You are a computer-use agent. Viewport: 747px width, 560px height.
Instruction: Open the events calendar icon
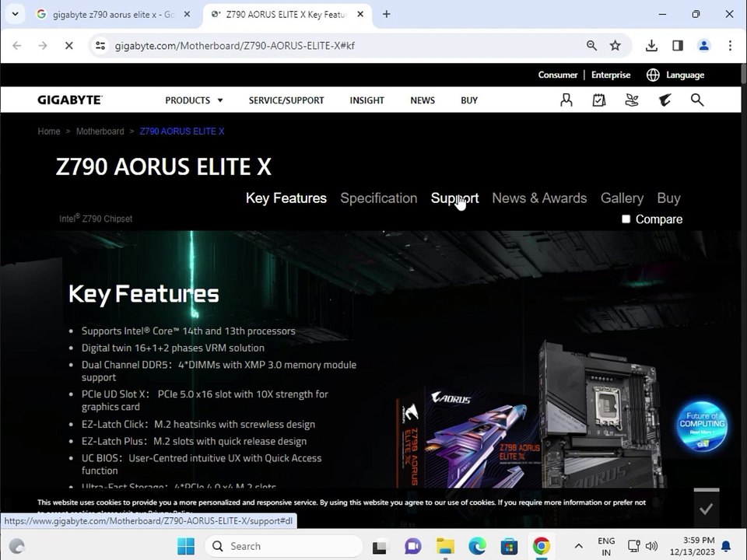(x=599, y=100)
